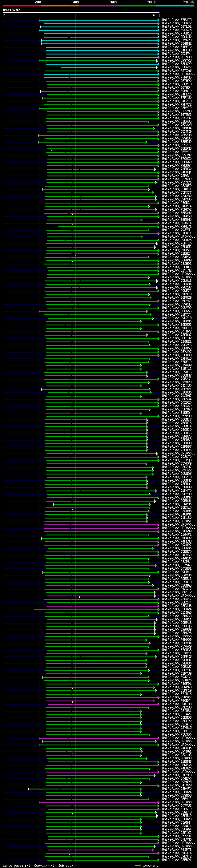
Task: Click the arrowhead ending the UniRef100_C5VCP9 bar
Action: pyautogui.click(x=146, y=464)
